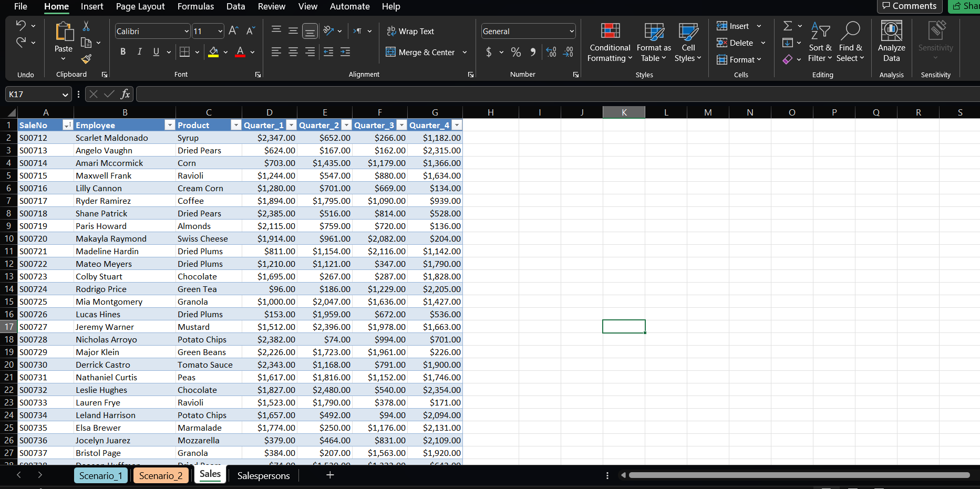Click the Increase Font Size icon
The height and width of the screenshot is (489, 980).
[x=232, y=30]
